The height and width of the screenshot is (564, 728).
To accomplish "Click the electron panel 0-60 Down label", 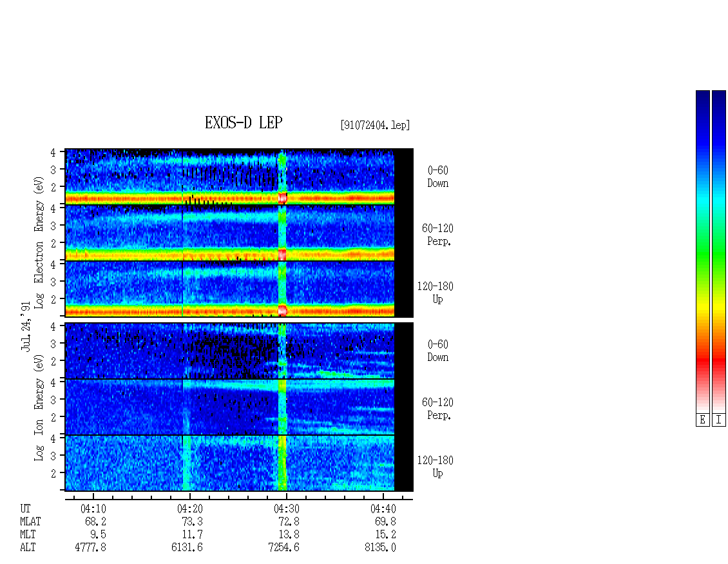I will [438, 177].
